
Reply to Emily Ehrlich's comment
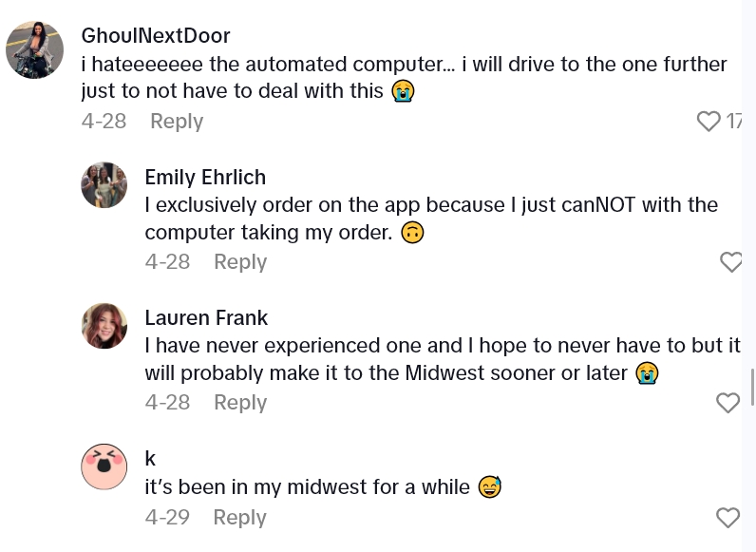pos(240,262)
